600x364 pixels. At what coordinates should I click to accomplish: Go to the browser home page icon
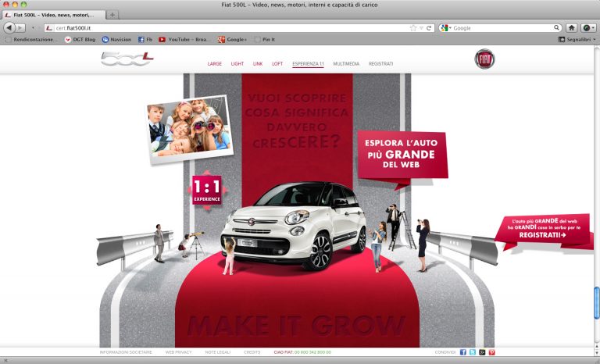coord(572,27)
